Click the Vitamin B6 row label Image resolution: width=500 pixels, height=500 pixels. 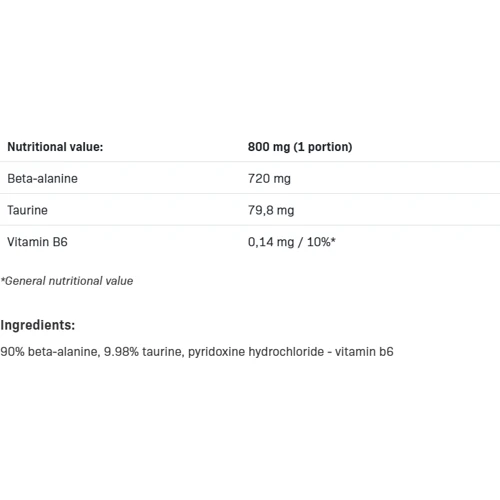pos(37,242)
